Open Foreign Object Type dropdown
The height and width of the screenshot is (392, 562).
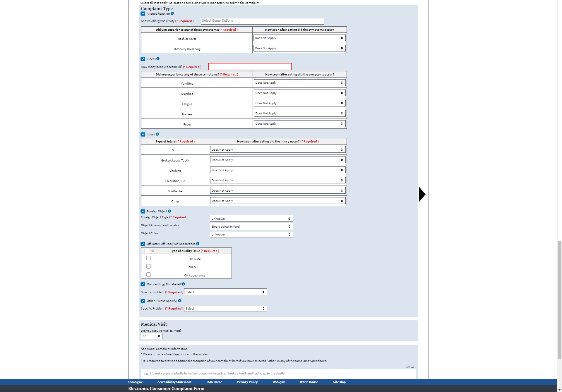[x=251, y=219]
